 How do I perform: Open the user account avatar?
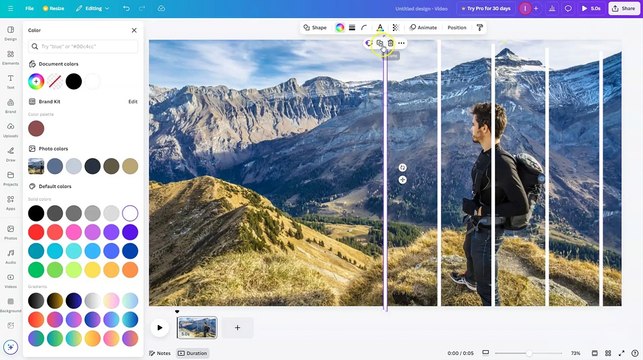[x=525, y=8]
